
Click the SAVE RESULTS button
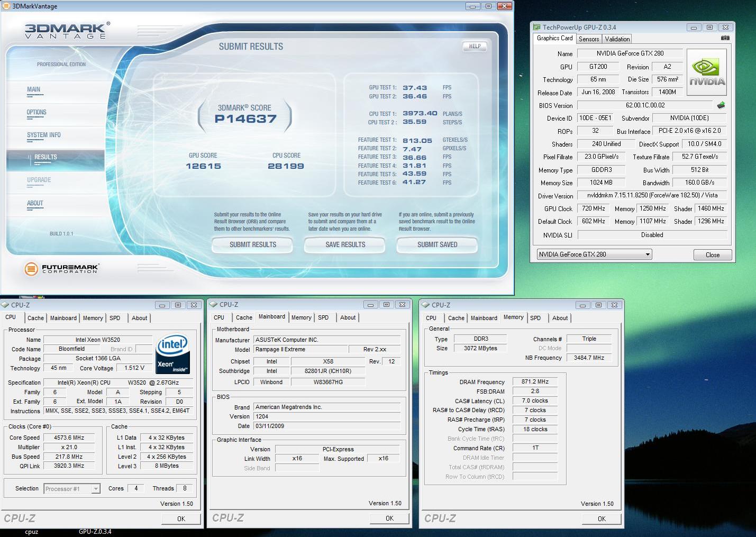(x=345, y=245)
